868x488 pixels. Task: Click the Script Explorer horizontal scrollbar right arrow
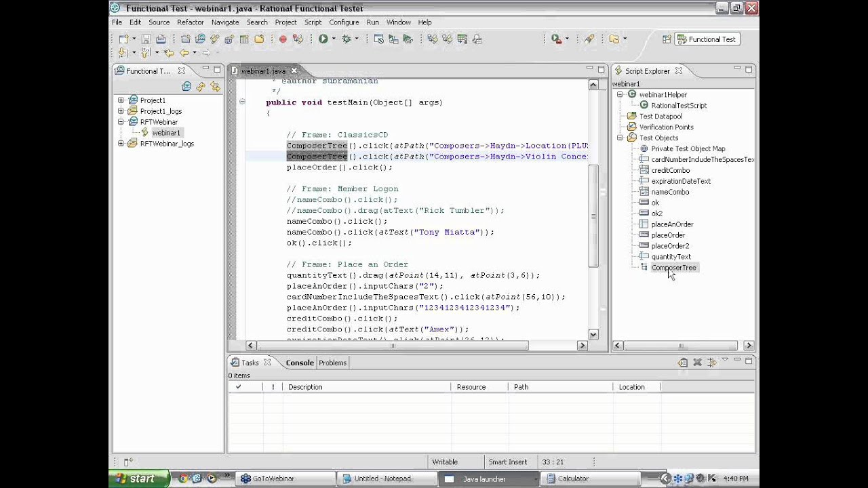(x=749, y=346)
